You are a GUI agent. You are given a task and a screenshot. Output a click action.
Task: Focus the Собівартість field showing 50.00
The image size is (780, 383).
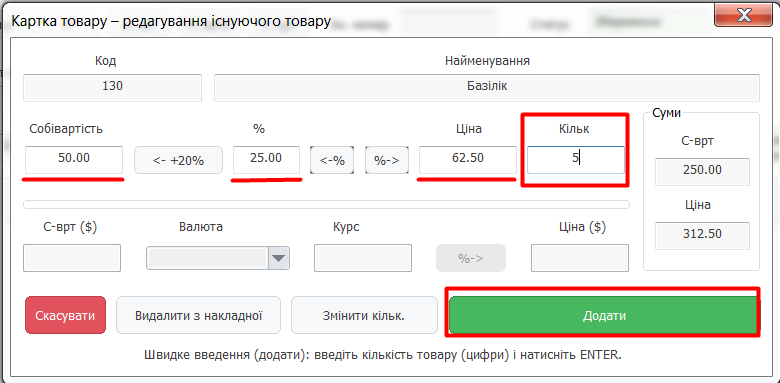click(74, 160)
